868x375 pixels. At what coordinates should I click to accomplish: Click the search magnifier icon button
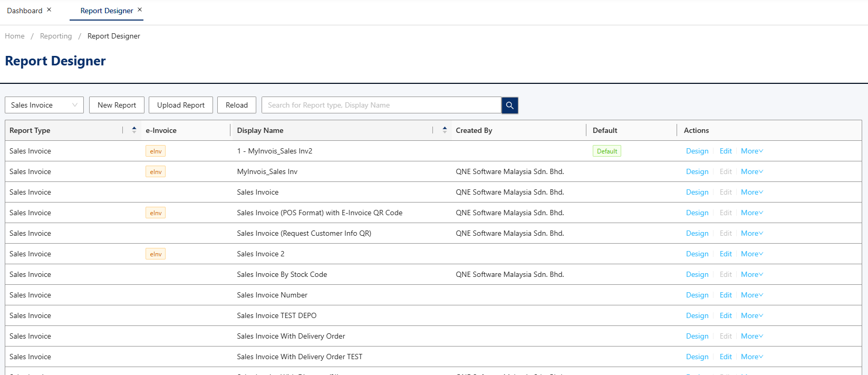(x=509, y=105)
